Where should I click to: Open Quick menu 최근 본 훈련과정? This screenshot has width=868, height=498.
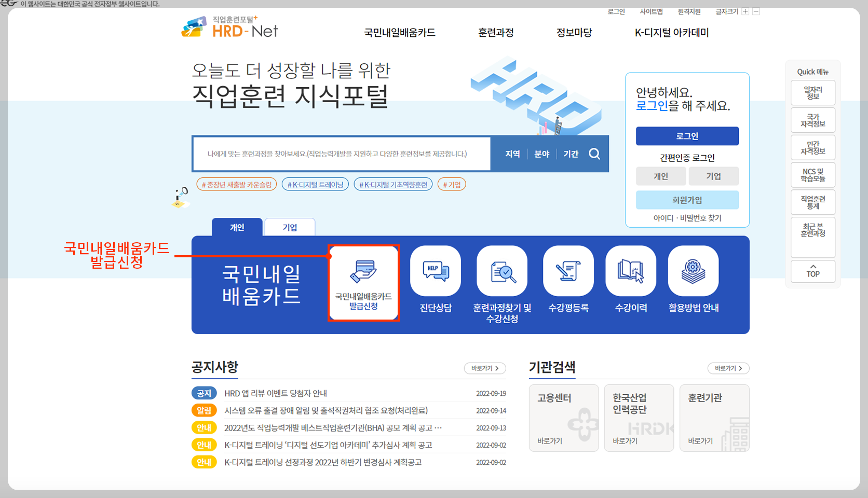coord(813,237)
